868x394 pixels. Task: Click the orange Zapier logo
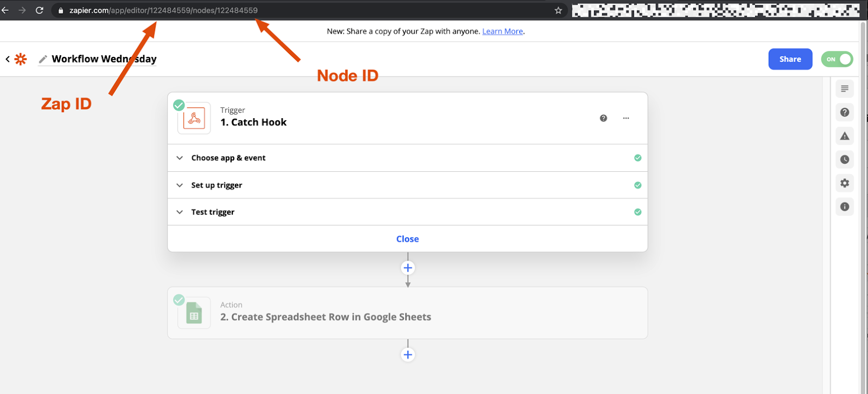(21, 59)
